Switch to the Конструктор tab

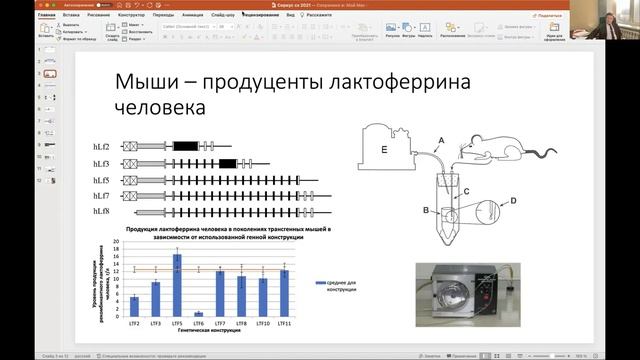coord(131,15)
